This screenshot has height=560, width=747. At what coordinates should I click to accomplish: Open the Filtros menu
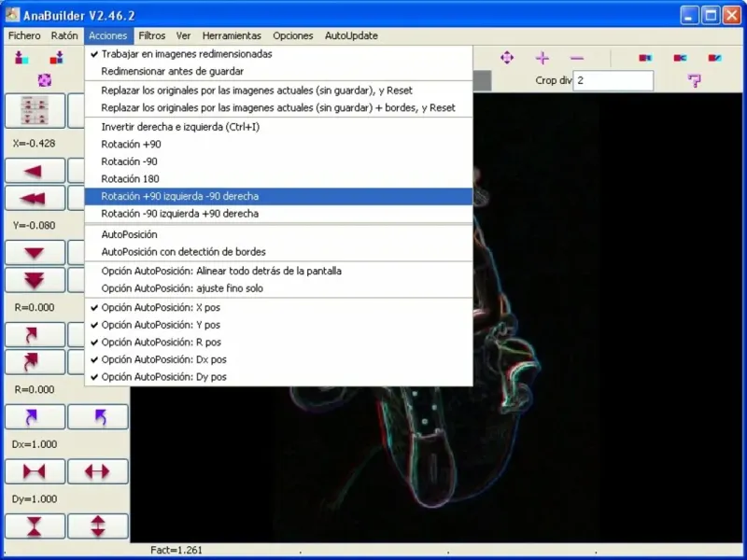[151, 35]
